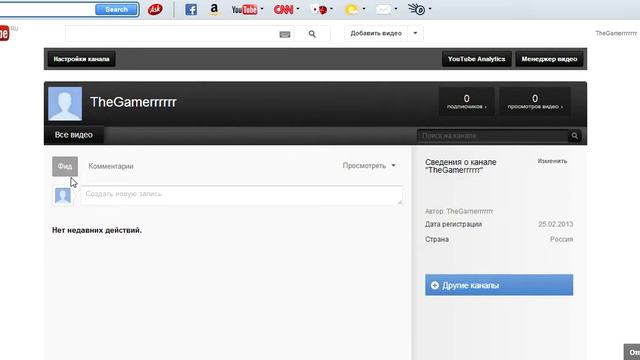Click the channel search magnifier icon
The image size is (640, 360).
(574, 136)
